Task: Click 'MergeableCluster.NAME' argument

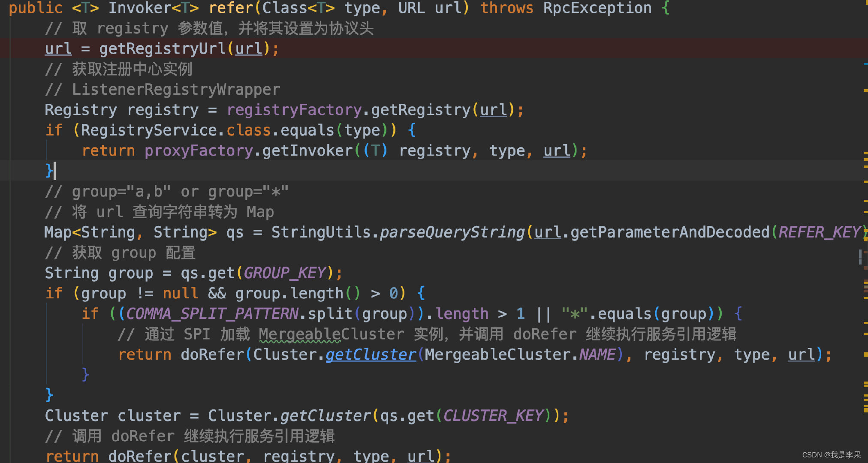Action: coord(520,355)
